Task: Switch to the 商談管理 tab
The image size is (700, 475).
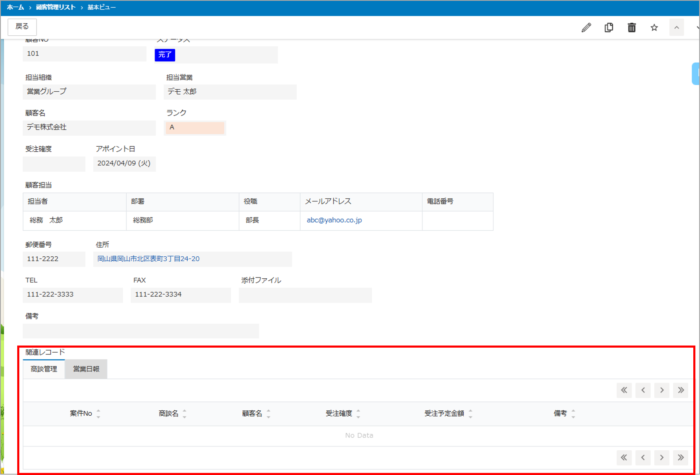Action: (44, 369)
